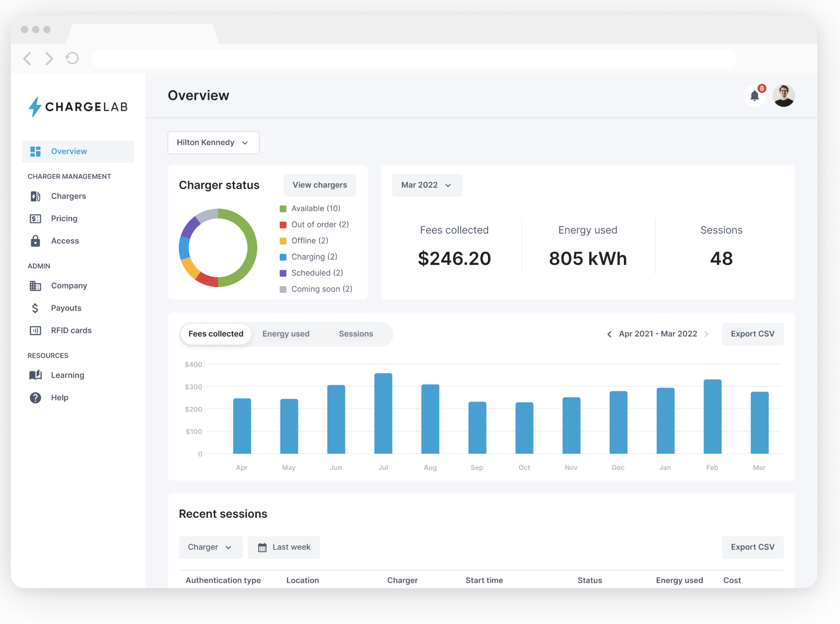840x624 pixels.
Task: Click the Cost column header
Action: click(732, 580)
